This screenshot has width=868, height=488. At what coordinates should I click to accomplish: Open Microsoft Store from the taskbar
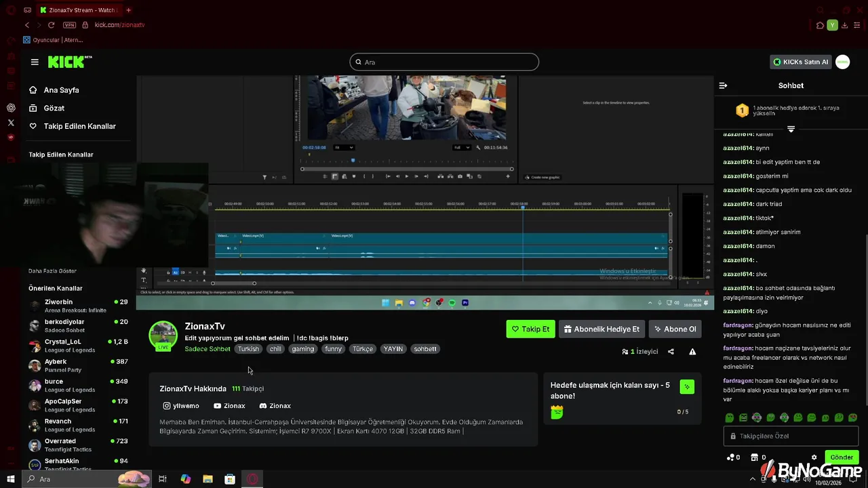230,479
